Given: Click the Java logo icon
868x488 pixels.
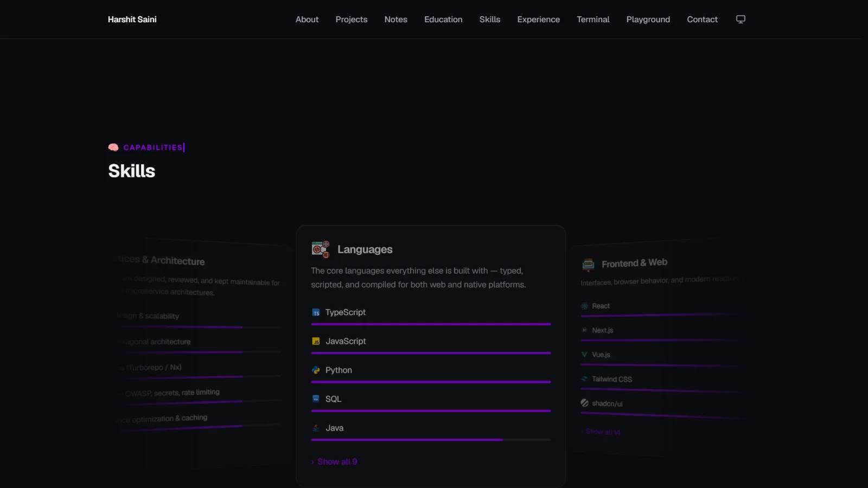Looking at the screenshot, I should [316, 428].
